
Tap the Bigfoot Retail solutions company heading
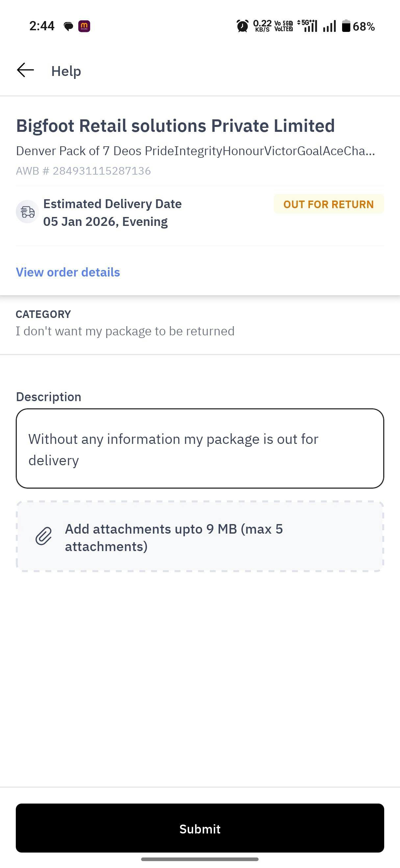tap(175, 126)
